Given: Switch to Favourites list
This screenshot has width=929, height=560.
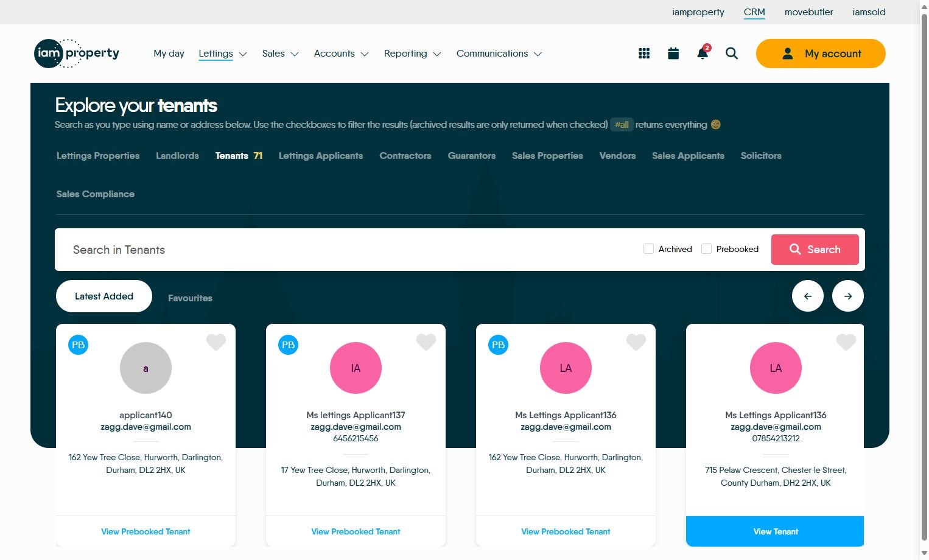Looking at the screenshot, I should (190, 298).
